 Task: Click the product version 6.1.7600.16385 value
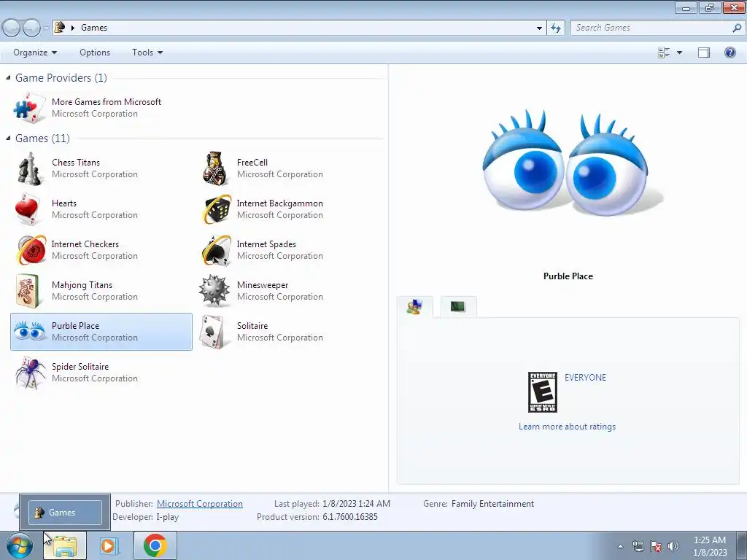(x=350, y=517)
